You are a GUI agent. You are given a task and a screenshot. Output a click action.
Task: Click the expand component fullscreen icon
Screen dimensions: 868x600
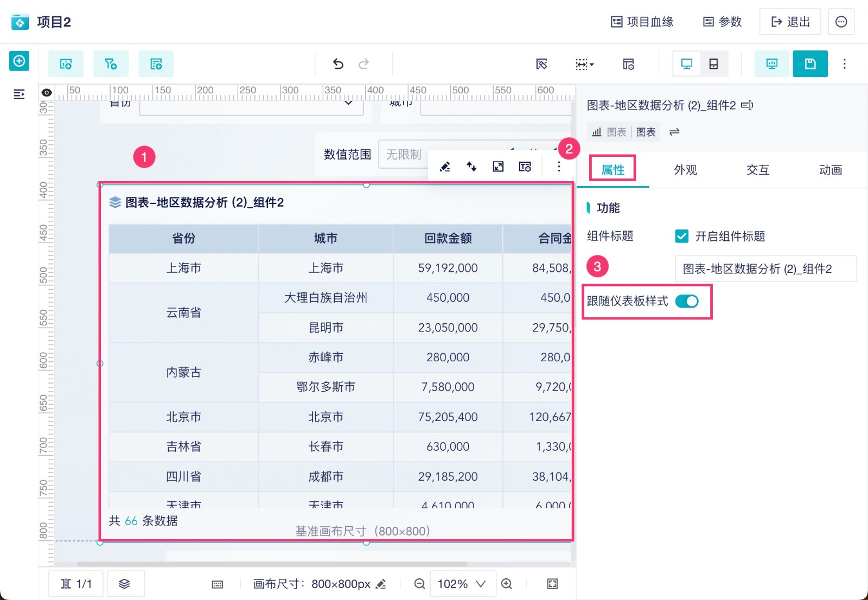pyautogui.click(x=498, y=167)
